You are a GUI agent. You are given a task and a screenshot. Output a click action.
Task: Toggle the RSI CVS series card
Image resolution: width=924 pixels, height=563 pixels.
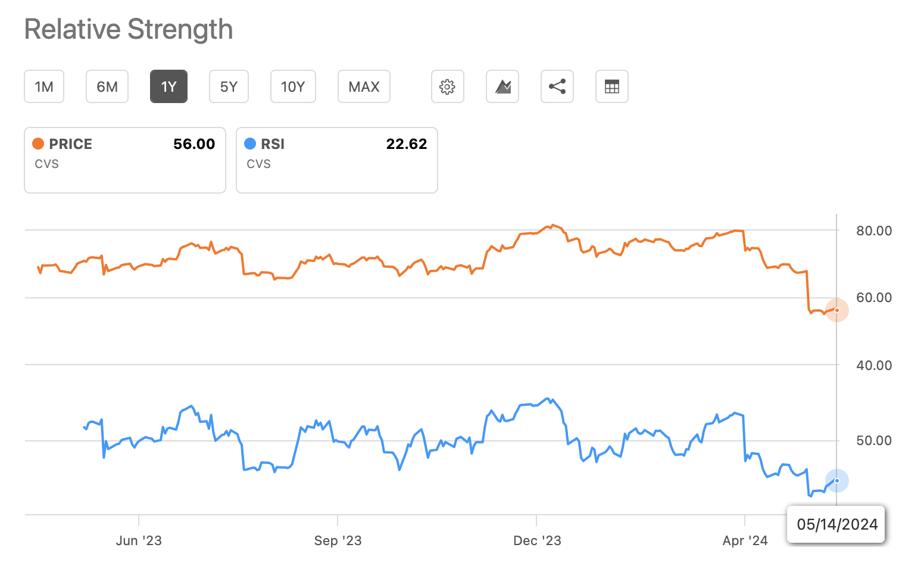tap(337, 160)
